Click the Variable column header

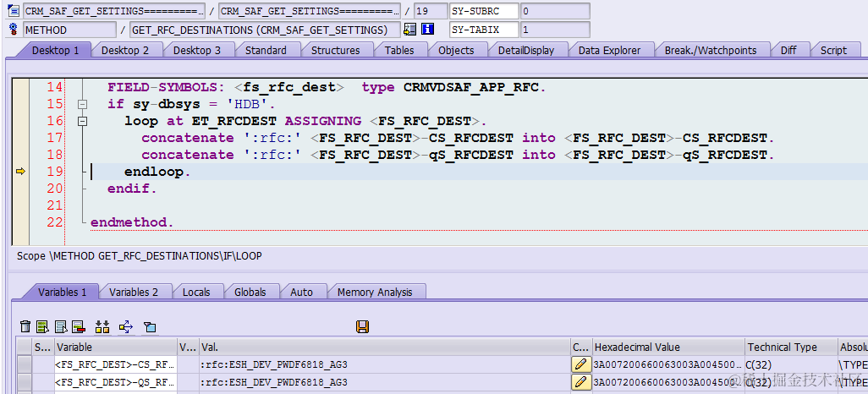click(115, 347)
